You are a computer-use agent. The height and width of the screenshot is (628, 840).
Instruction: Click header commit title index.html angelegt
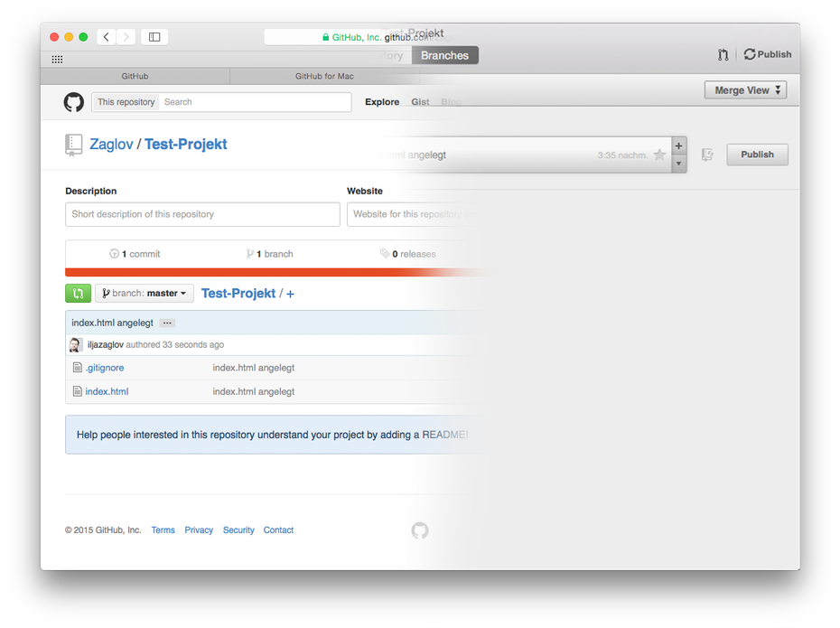113,323
